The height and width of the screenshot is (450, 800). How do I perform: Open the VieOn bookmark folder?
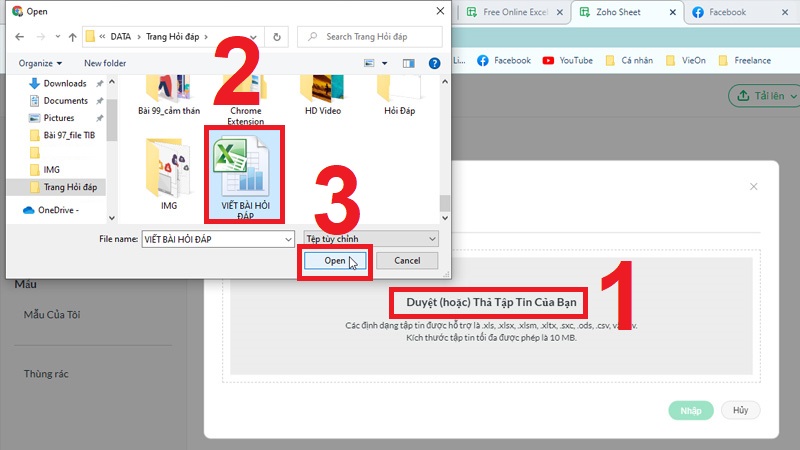(686, 60)
